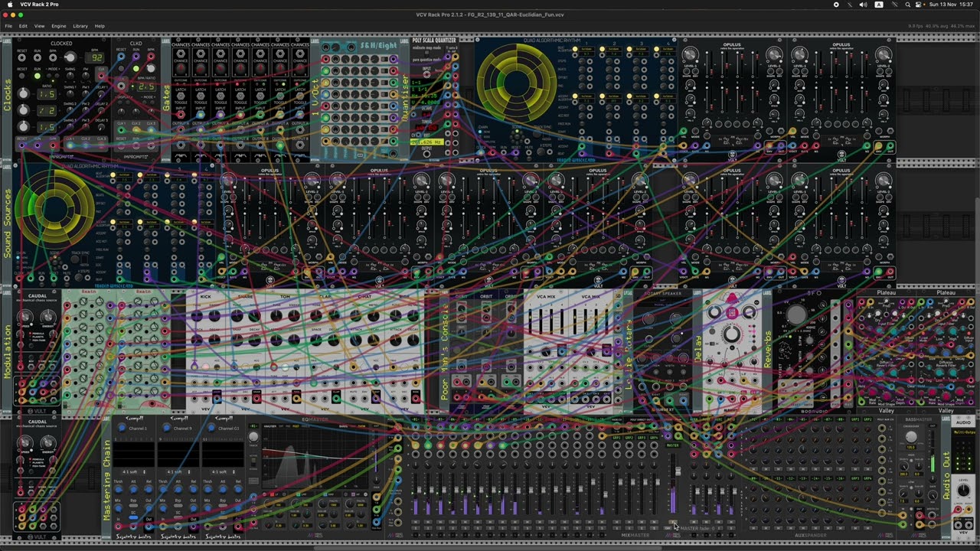Open the 4:1 soft ratio under Channel 1
This screenshot has height=551, width=980.
click(136, 471)
